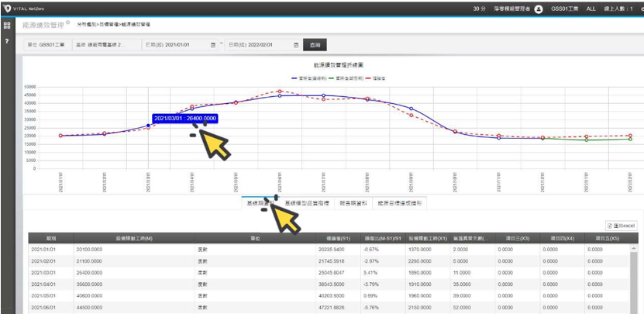This screenshot has height=314, width=644.
Task: Open the help question mark icon
Action: point(7,40)
